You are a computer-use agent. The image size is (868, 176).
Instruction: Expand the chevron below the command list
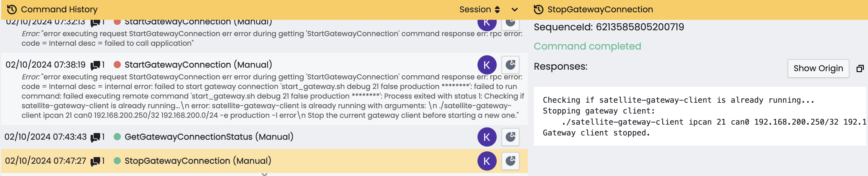(x=265, y=174)
